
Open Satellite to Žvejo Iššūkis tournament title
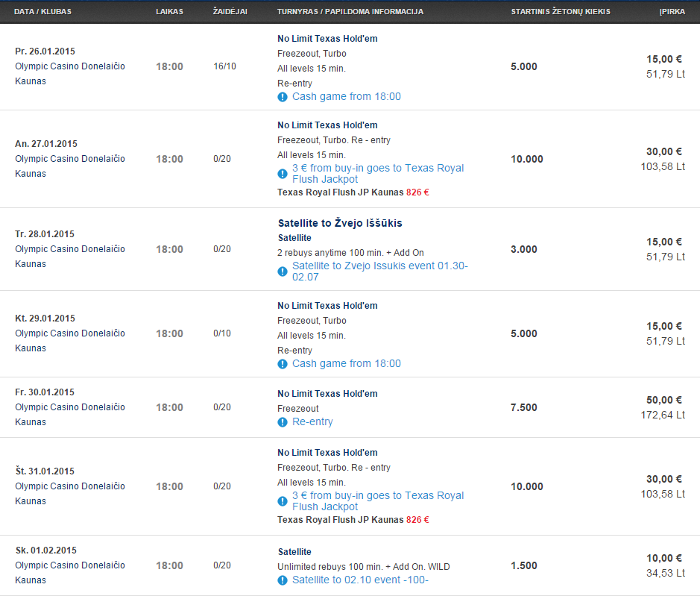coord(340,223)
